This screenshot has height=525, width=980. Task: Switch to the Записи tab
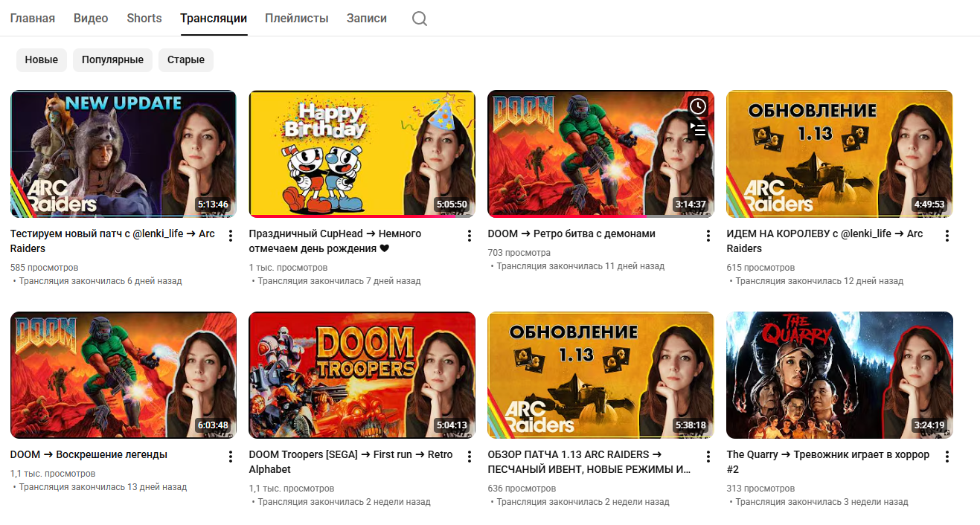click(367, 18)
